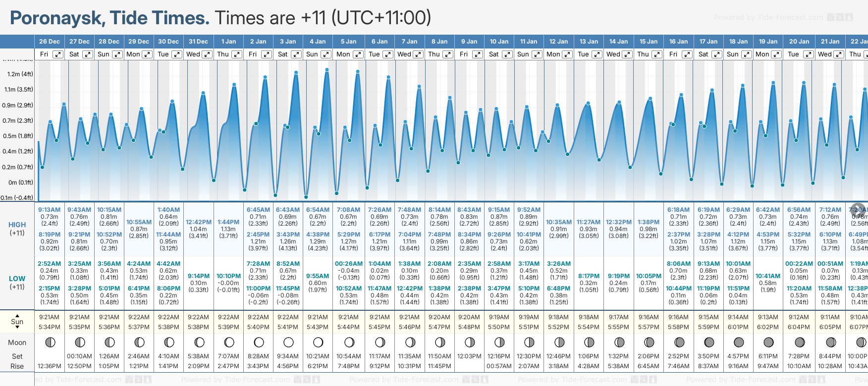The width and height of the screenshot is (868, 386).
Task: Expand the Tue 13 Jan forecast column
Action: click(597, 54)
